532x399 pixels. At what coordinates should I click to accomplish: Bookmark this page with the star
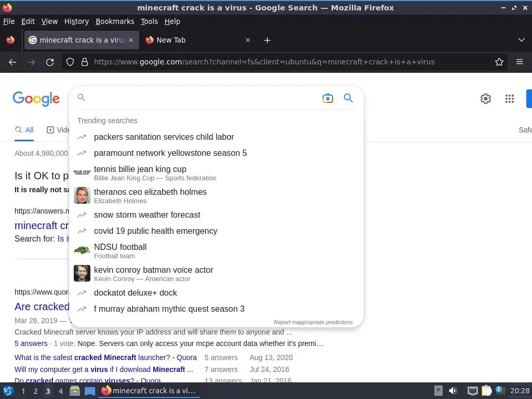point(499,62)
